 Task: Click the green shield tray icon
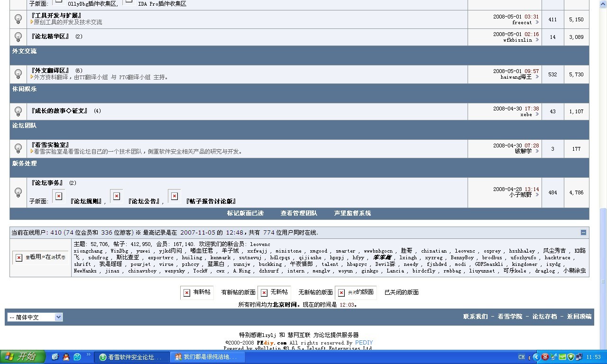571,357
